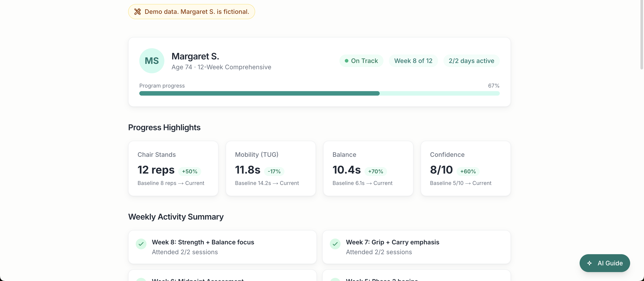
Task: Open the Confidence highlight card
Action: [x=466, y=168]
